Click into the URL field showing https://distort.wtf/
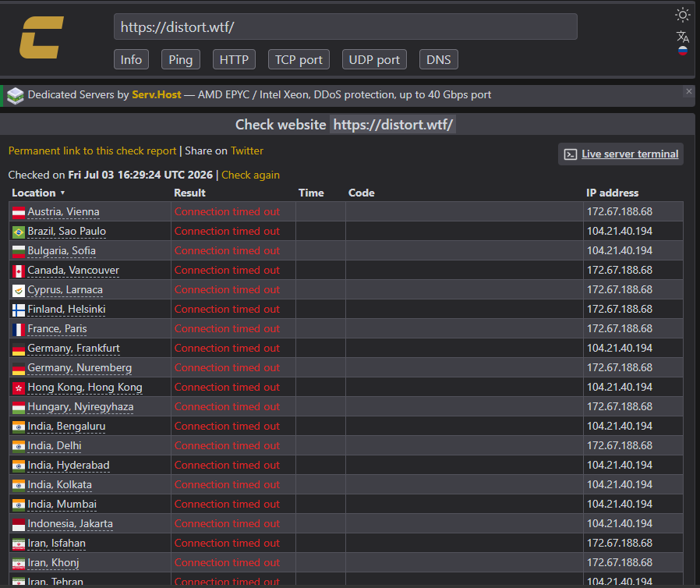The height and width of the screenshot is (588, 700). point(345,27)
